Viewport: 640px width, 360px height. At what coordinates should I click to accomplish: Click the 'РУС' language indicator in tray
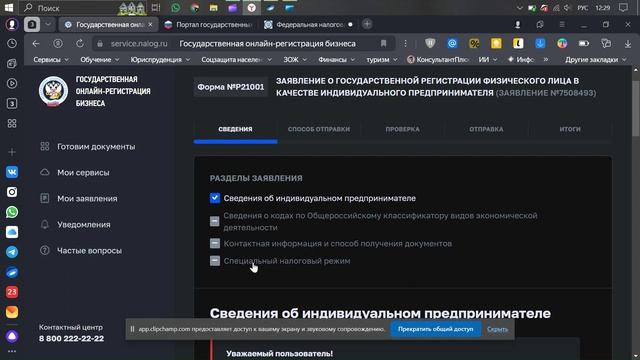click(x=582, y=8)
